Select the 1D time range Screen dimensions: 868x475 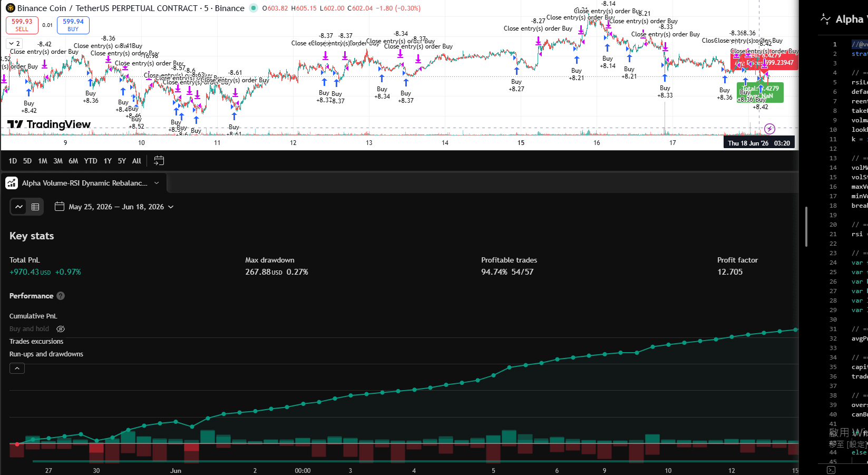point(13,161)
